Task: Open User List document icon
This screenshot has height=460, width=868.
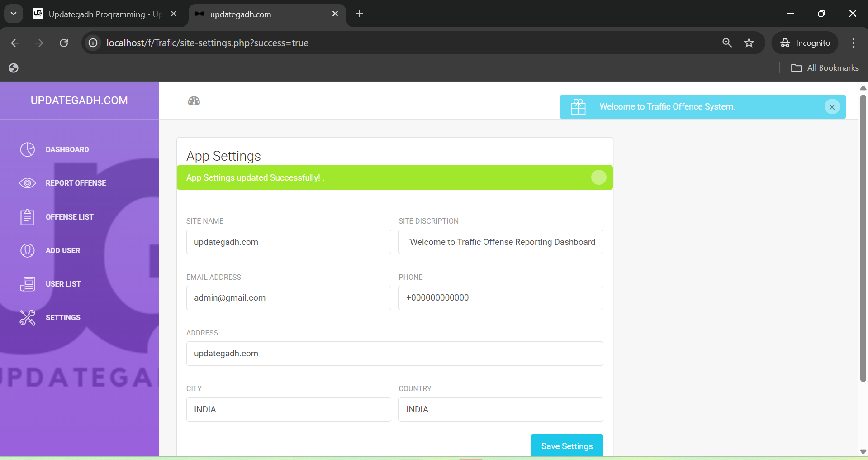Action: tap(28, 284)
